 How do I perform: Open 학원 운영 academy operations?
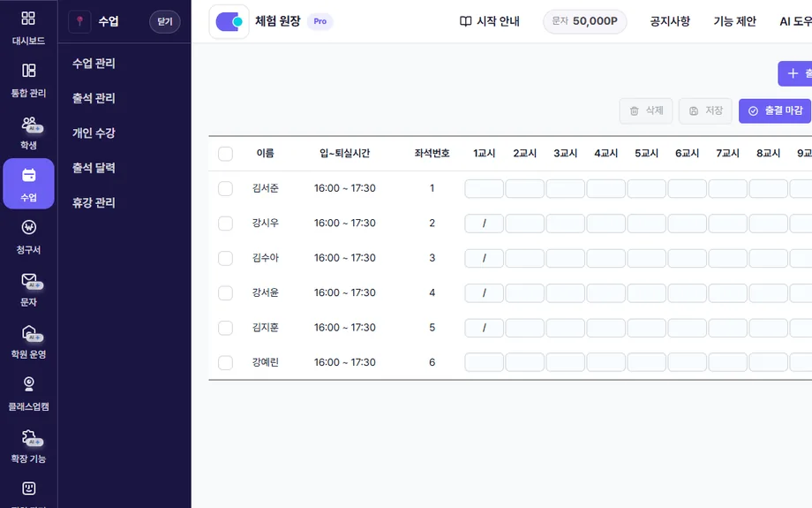28,342
